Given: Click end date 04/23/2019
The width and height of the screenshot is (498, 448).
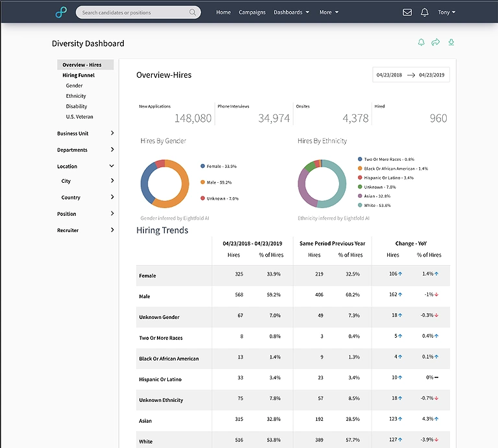Looking at the screenshot, I should pyautogui.click(x=432, y=75).
